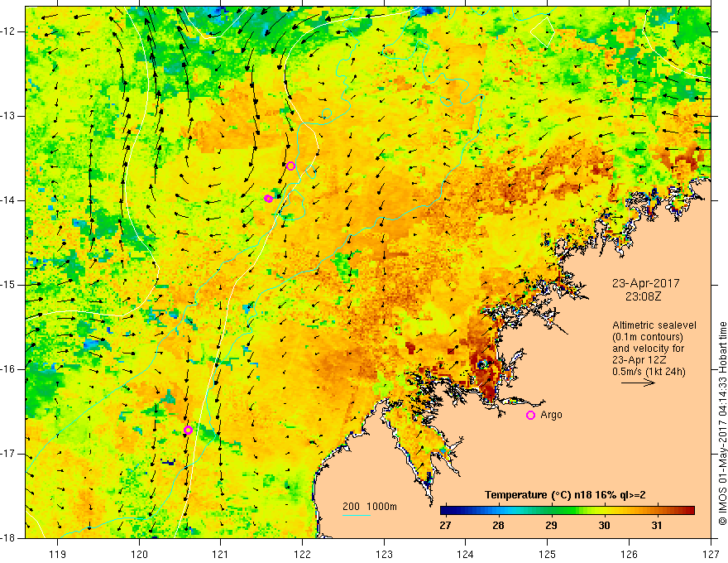Viewport: 728px width, 563px height.
Task: Click the northernmost magenta Argo float marker
Action: click(290, 166)
